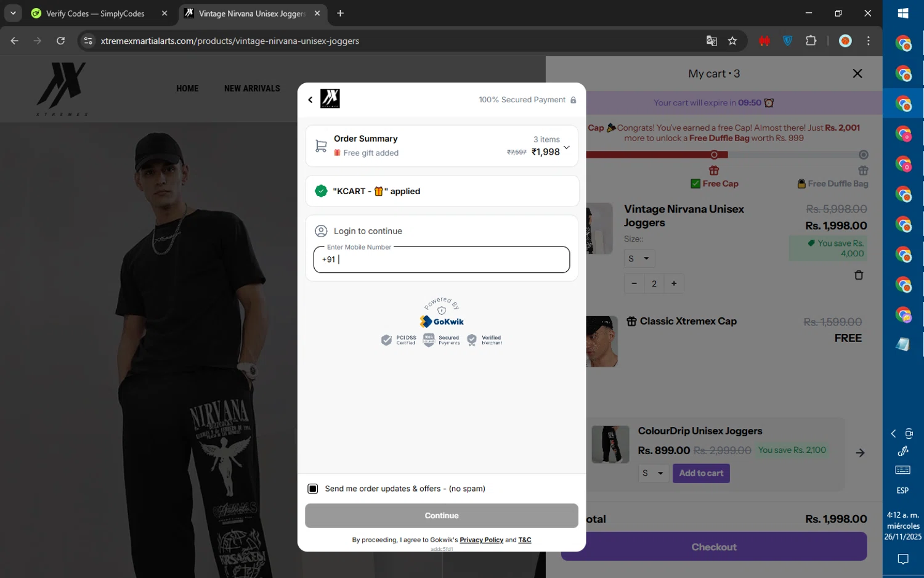Viewport: 924px width, 578px height.
Task: Click the rewards progress bar marker
Action: (714, 155)
